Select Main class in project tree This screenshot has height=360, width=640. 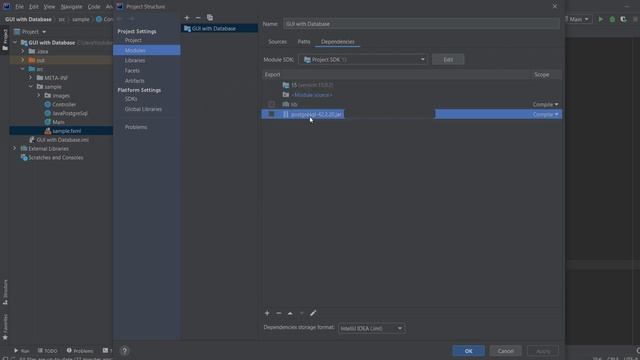pos(58,122)
